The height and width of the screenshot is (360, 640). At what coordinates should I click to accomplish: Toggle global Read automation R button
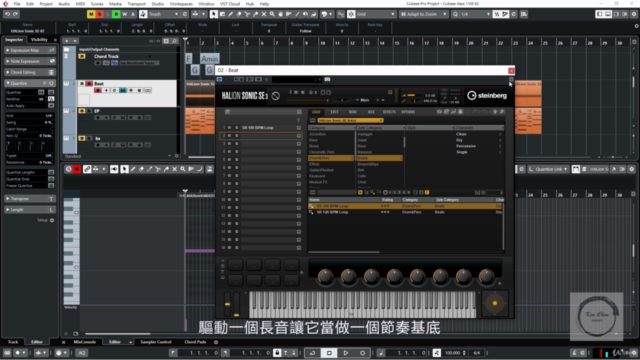[116, 14]
